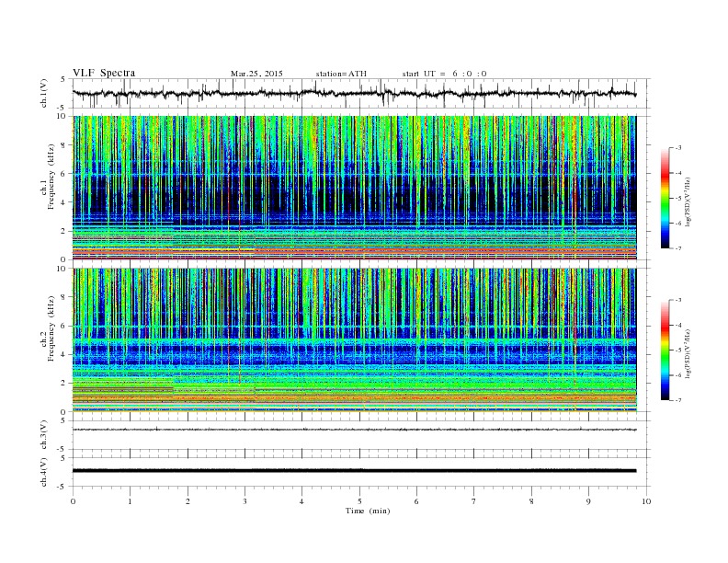Click time axis tick label "5"
The height and width of the screenshot is (563, 728).
point(359,501)
